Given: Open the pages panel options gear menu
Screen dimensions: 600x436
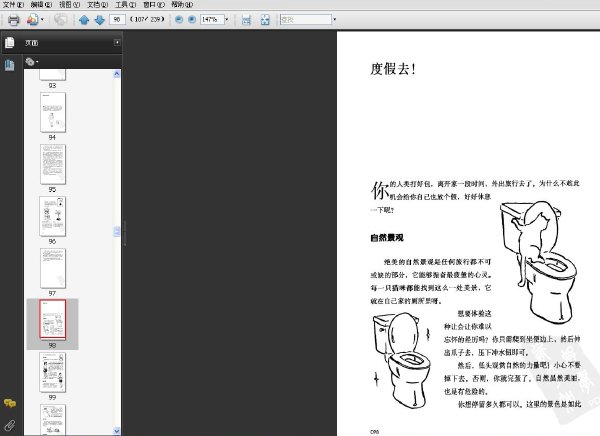Looking at the screenshot, I should (31, 61).
